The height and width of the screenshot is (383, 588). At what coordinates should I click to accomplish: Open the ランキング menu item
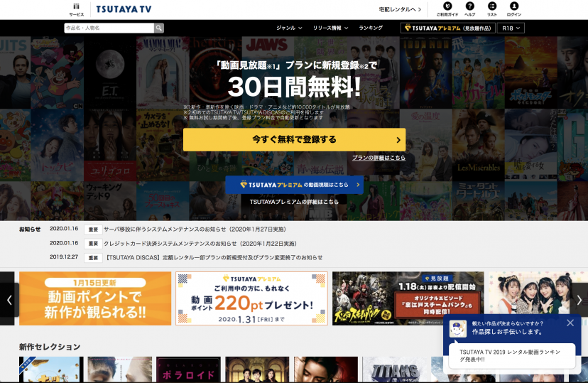(371, 28)
